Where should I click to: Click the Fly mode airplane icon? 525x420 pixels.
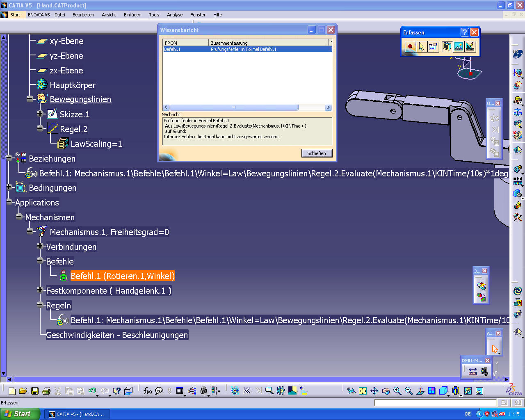(351, 391)
